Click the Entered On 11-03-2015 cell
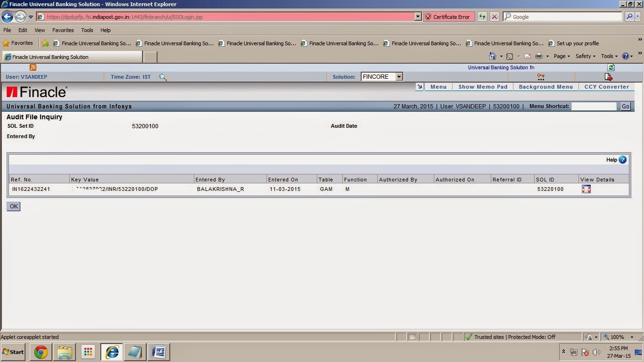644x362 pixels. click(x=285, y=189)
